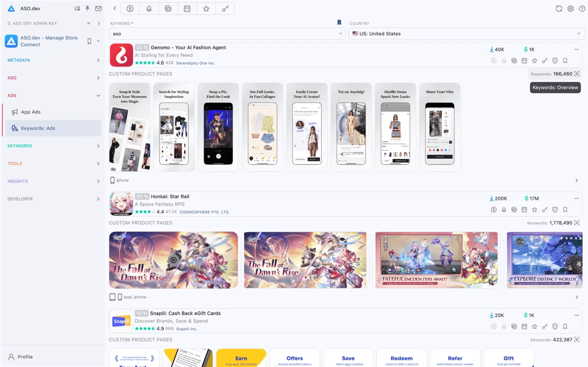This screenshot has width=588, height=367.
Task: Open the calendar icon in the top toolbar
Action: tap(187, 8)
